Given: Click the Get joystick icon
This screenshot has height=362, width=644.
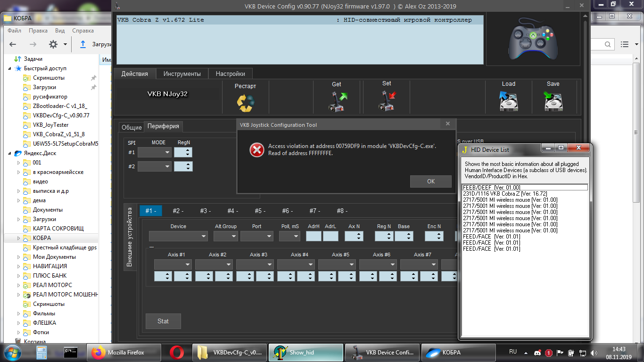Looking at the screenshot, I should 337,101.
